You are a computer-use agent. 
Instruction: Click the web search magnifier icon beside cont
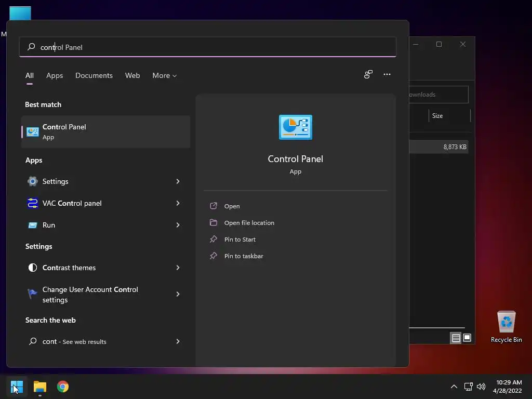click(x=33, y=341)
